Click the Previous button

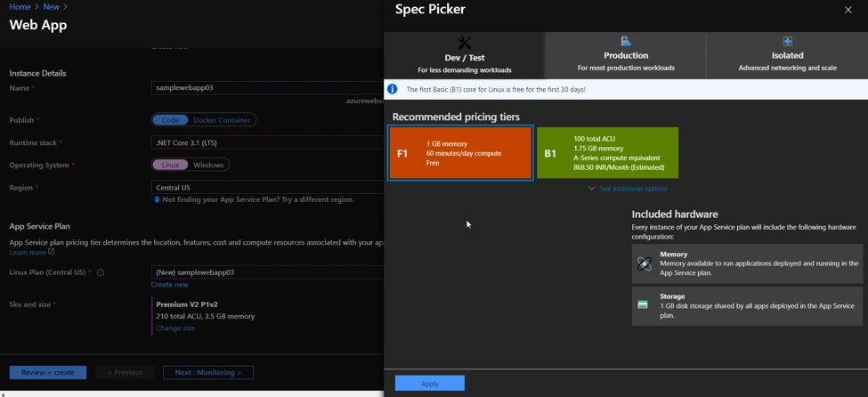[125, 373]
